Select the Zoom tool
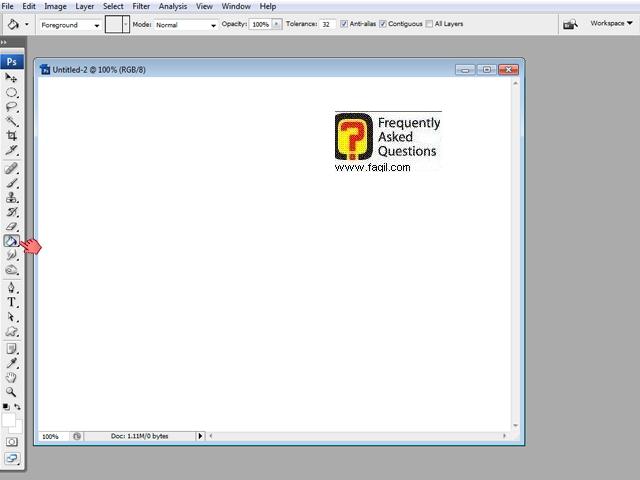Screen dimensions: 640x480 coord(12,393)
